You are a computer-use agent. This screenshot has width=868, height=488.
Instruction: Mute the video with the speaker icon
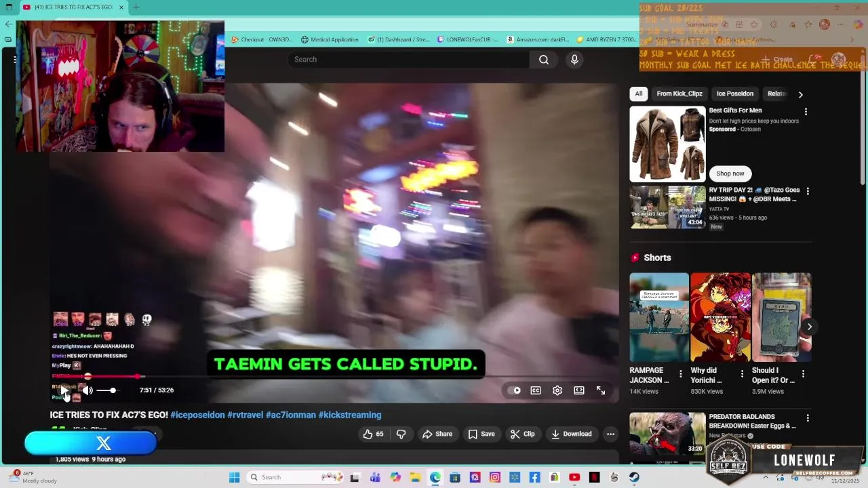[87, 390]
